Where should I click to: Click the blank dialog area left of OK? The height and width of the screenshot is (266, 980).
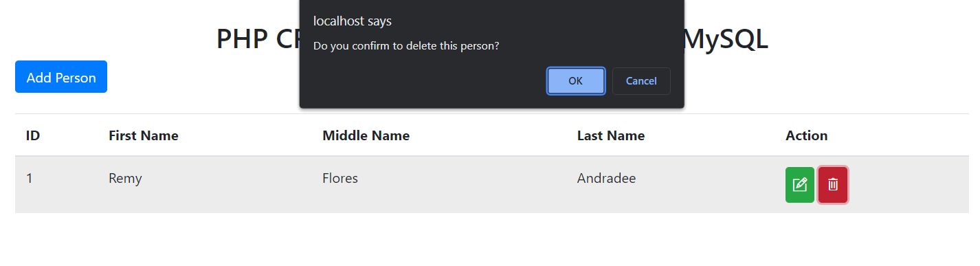423,81
